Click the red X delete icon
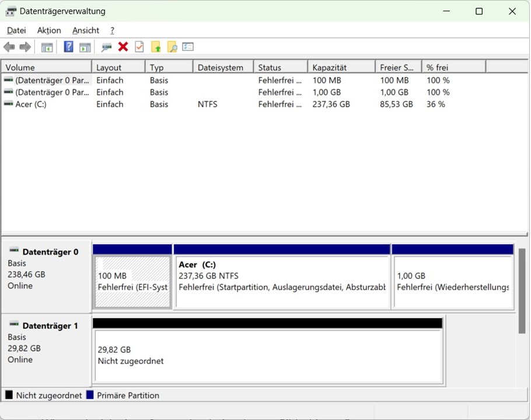 coord(123,47)
